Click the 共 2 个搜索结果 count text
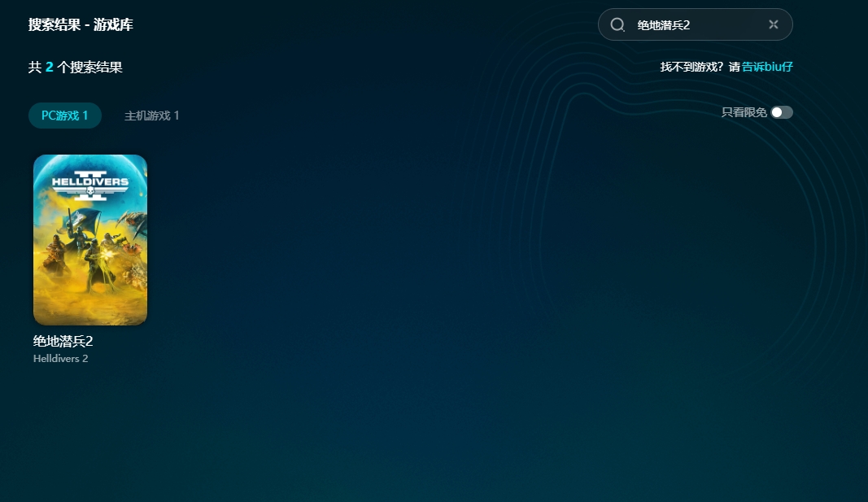This screenshot has width=868, height=502. coord(76,67)
